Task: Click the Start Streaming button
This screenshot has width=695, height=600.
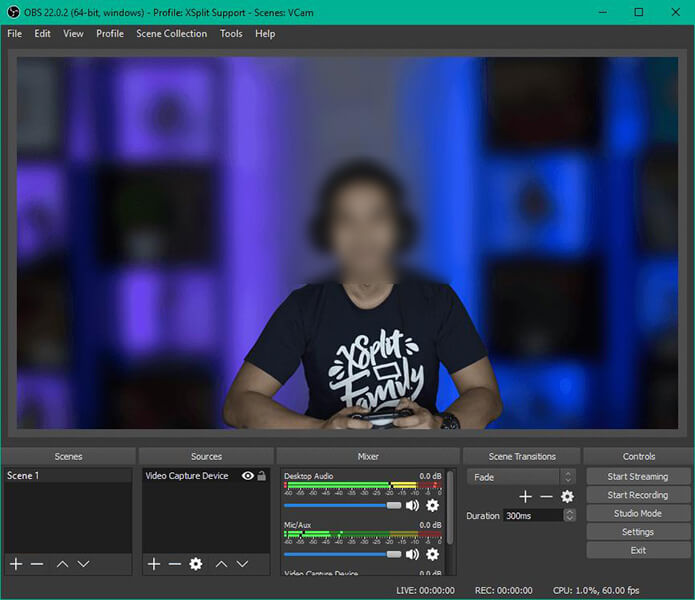Action: [638, 476]
